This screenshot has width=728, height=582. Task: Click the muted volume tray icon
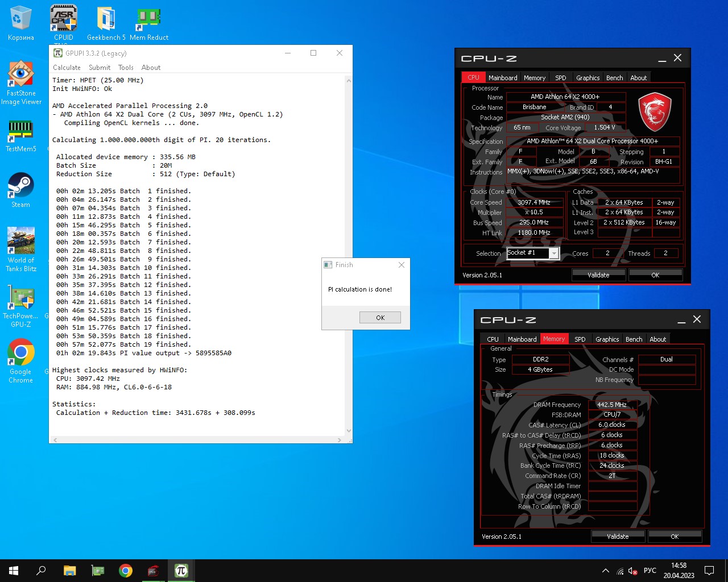(632, 571)
